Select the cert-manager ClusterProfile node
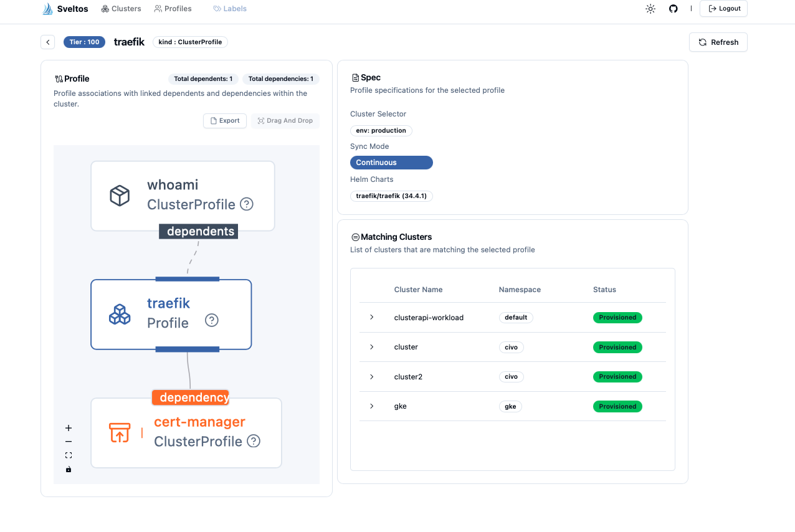The width and height of the screenshot is (795, 532). coord(186,432)
